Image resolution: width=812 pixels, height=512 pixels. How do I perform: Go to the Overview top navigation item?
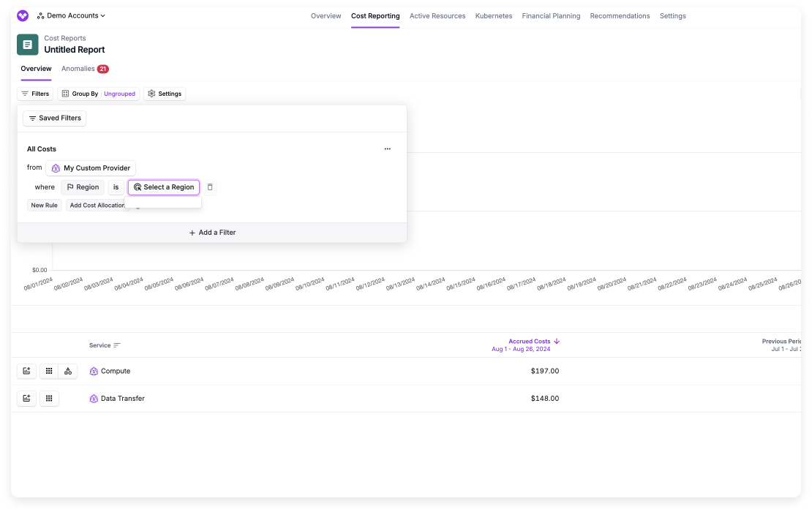tap(326, 16)
